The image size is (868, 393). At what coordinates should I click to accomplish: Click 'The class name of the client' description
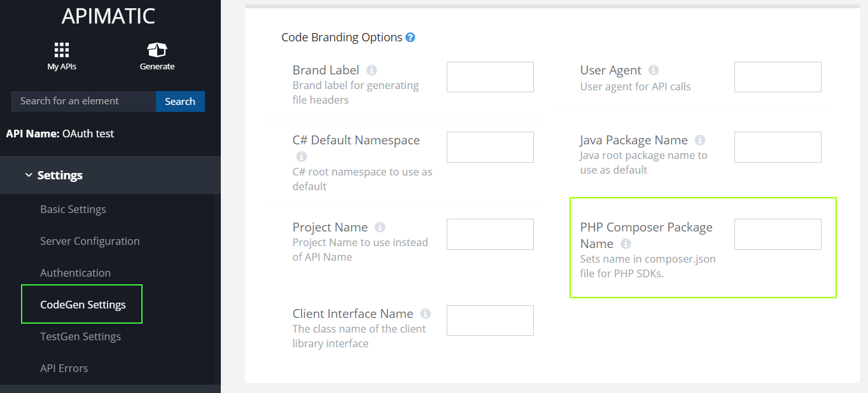pos(360,336)
